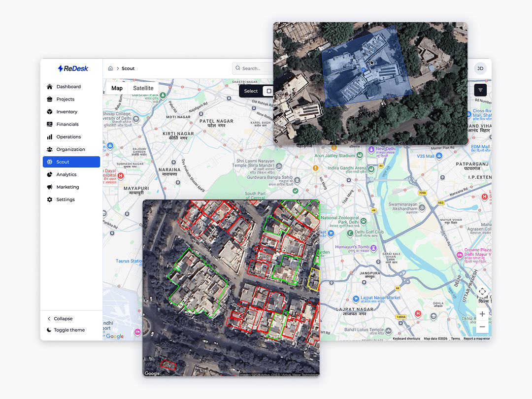Click the Birla Mandir temple marker
The width and height of the screenshot is (532, 399).
pyautogui.click(x=279, y=166)
